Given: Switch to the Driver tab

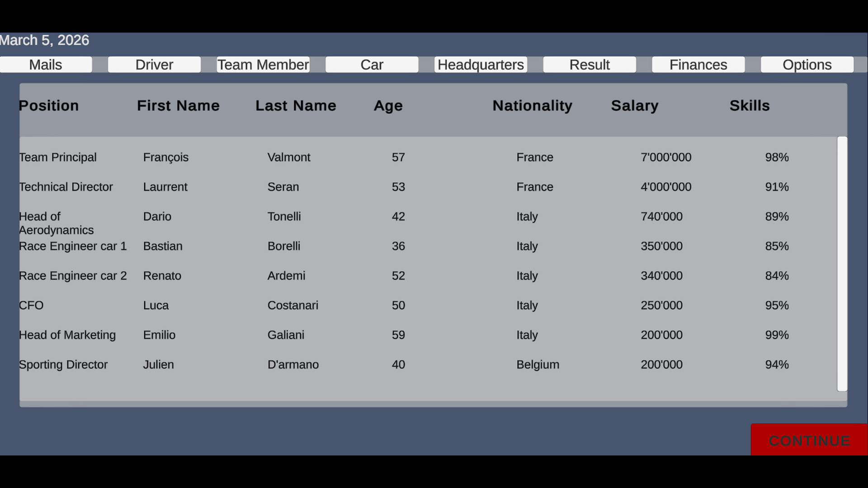Looking at the screenshot, I should (x=154, y=64).
